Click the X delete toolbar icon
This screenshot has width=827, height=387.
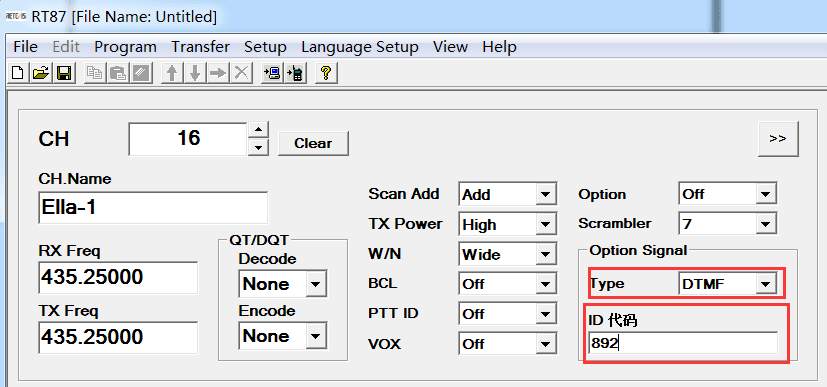tap(241, 73)
